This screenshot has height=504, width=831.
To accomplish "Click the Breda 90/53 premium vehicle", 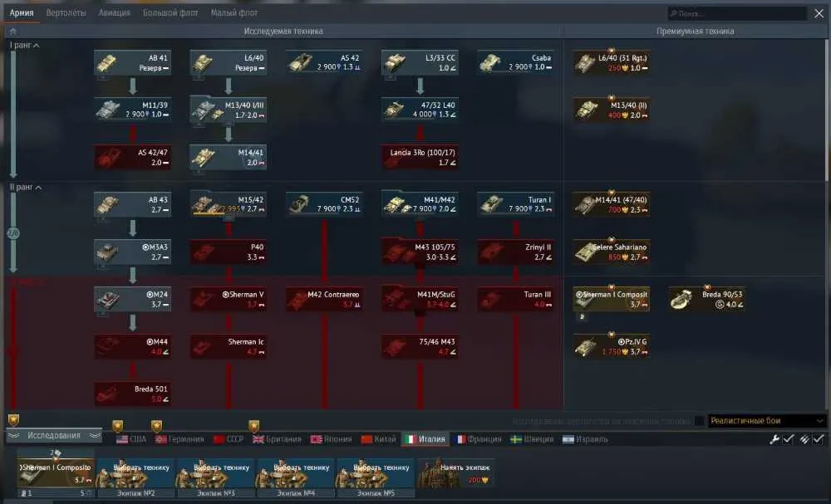I will [x=706, y=299].
